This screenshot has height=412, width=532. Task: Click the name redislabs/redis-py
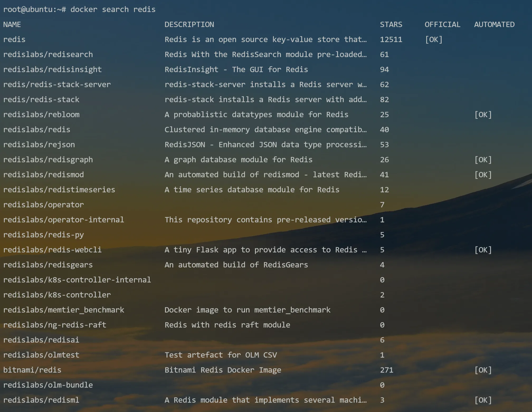pos(44,235)
